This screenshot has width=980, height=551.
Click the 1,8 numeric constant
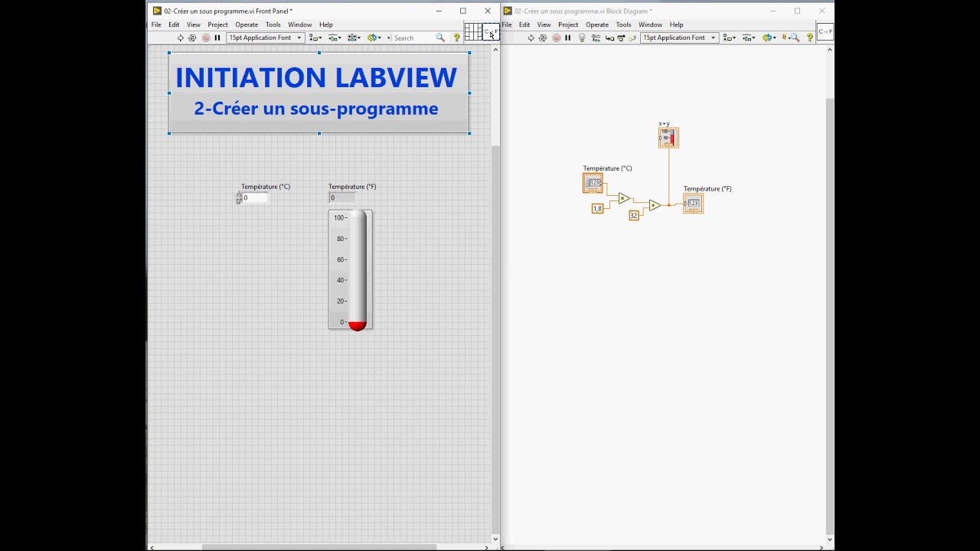click(597, 208)
